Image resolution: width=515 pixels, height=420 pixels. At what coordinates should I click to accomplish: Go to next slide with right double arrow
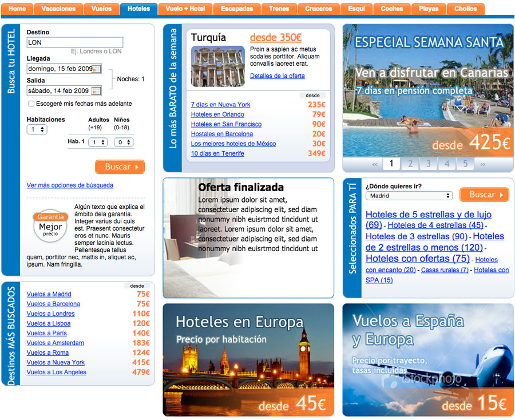[482, 164]
